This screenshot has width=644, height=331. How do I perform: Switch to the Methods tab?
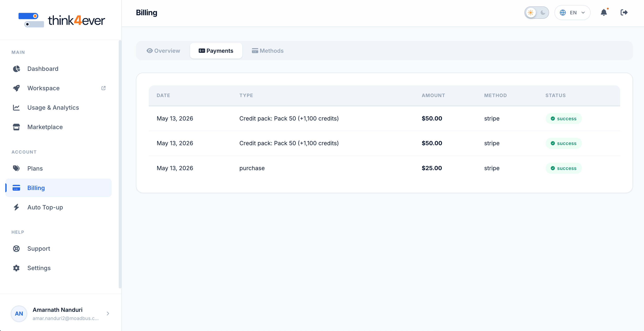tap(267, 51)
